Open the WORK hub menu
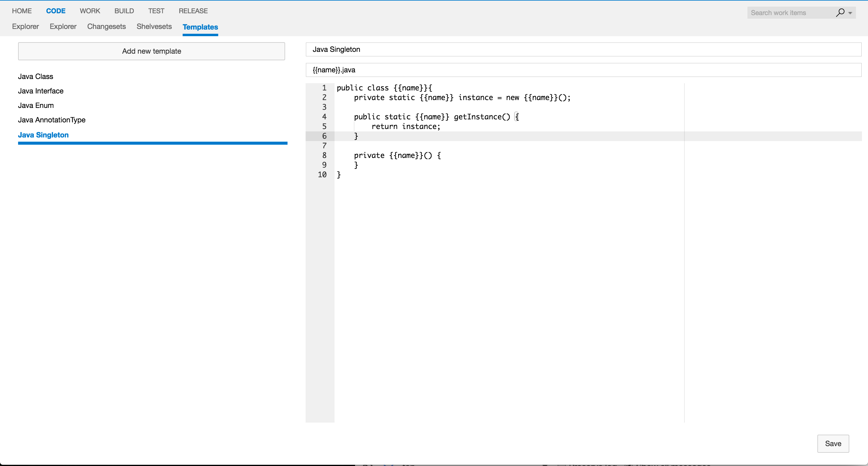This screenshot has height=466, width=868. pos(90,11)
